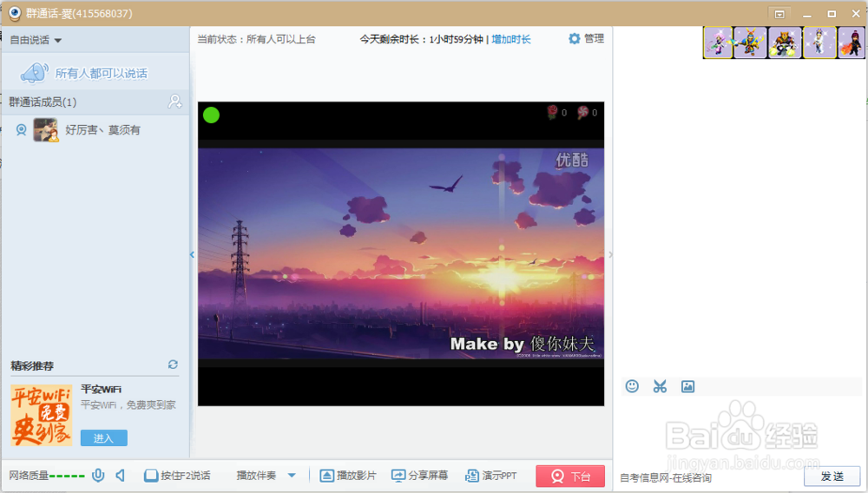The width and height of the screenshot is (868, 493).
Task: Add a member to the group call
Action: [175, 102]
